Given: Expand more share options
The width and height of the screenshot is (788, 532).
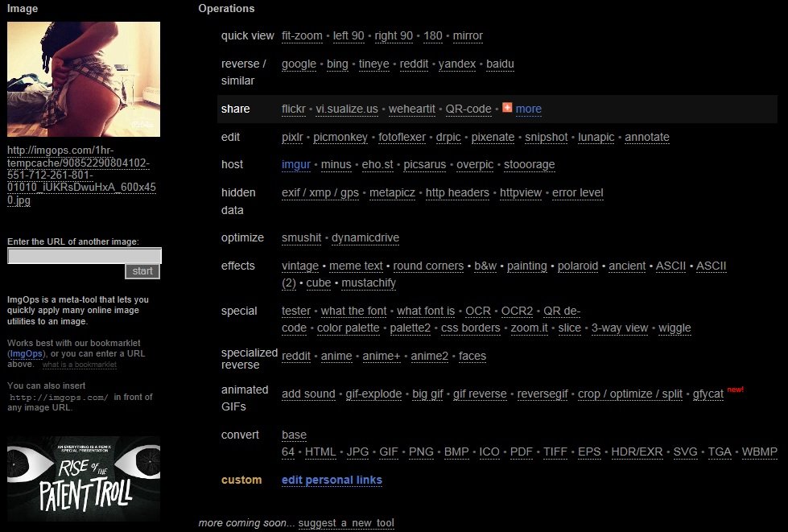Looking at the screenshot, I should point(528,109).
